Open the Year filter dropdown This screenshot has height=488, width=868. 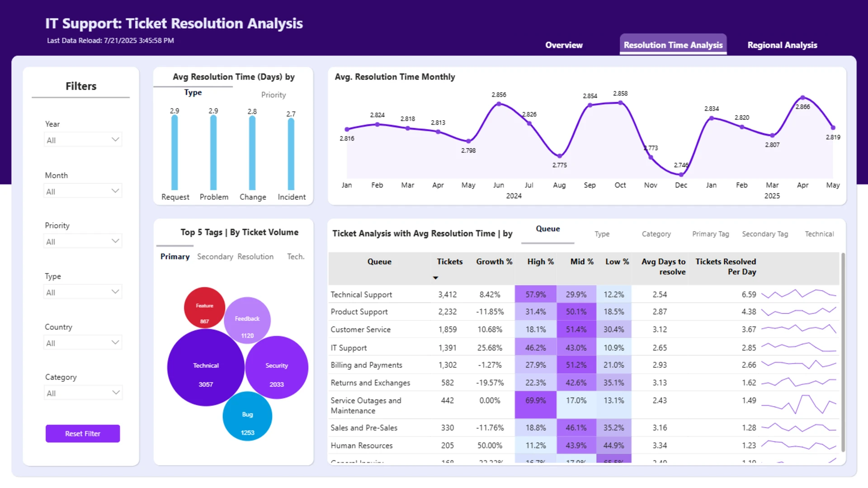point(83,140)
